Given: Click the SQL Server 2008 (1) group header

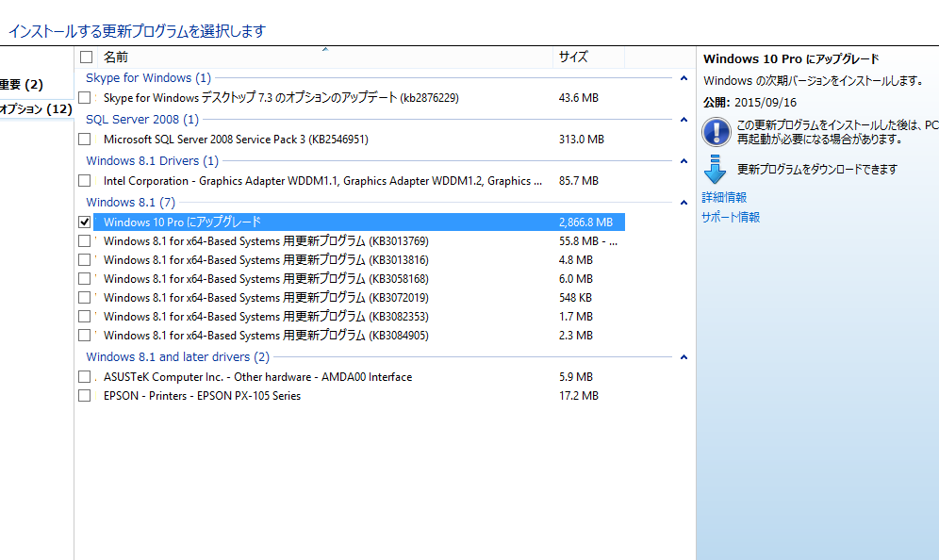Looking at the screenshot, I should [142, 119].
